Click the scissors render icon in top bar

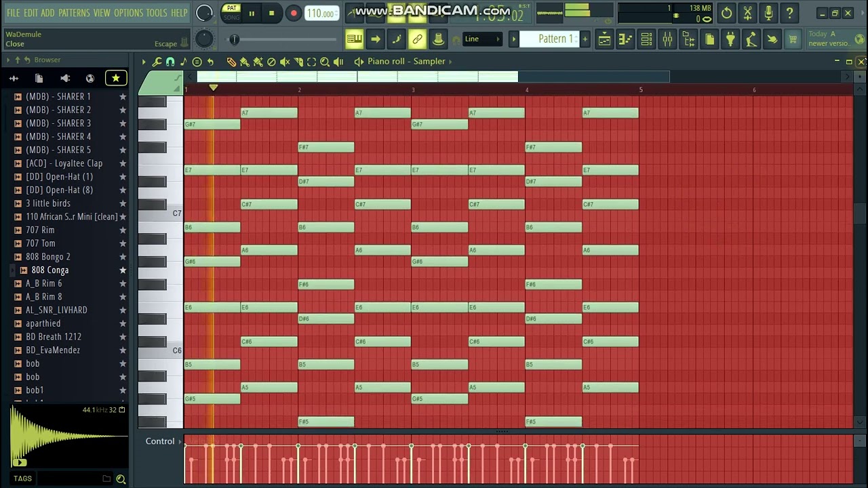click(747, 12)
